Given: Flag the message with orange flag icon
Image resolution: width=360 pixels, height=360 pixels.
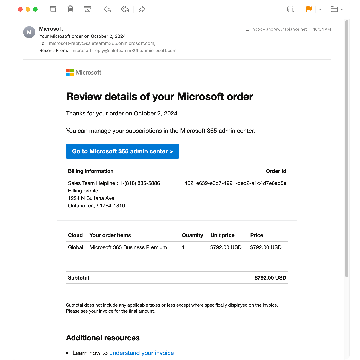Looking at the screenshot, I should point(309,9).
